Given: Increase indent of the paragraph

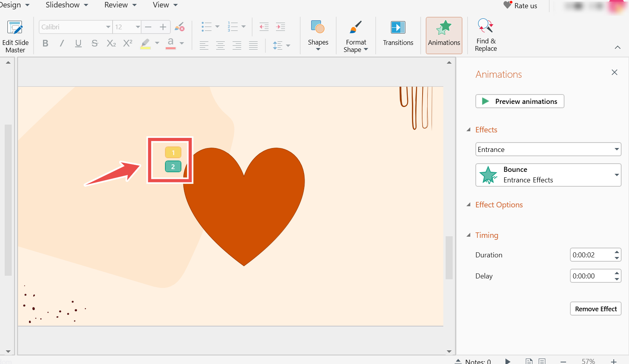Looking at the screenshot, I should [x=280, y=27].
